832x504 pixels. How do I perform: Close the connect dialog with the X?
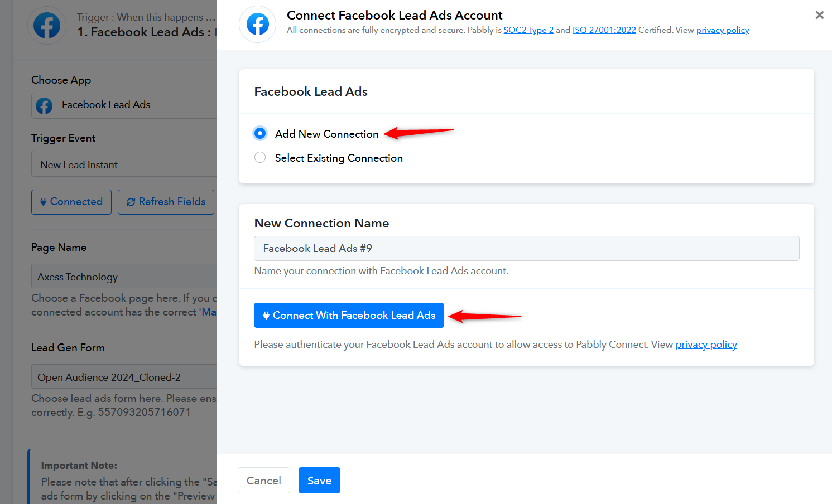tap(819, 15)
